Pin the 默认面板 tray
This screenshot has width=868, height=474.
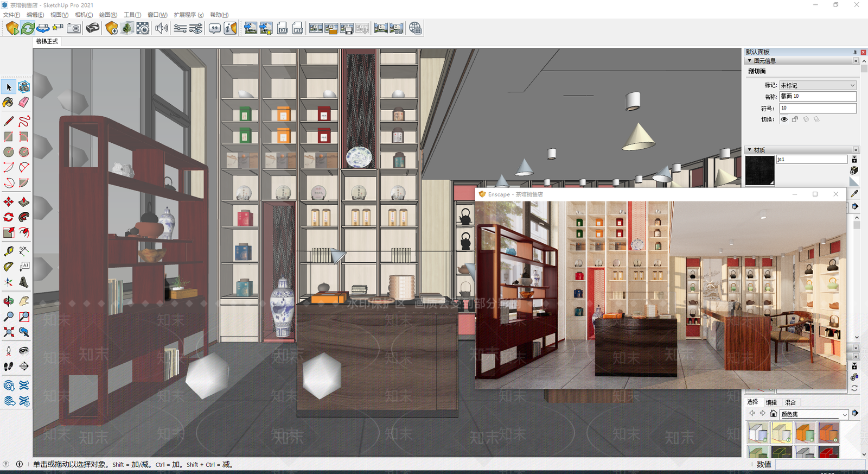855,52
